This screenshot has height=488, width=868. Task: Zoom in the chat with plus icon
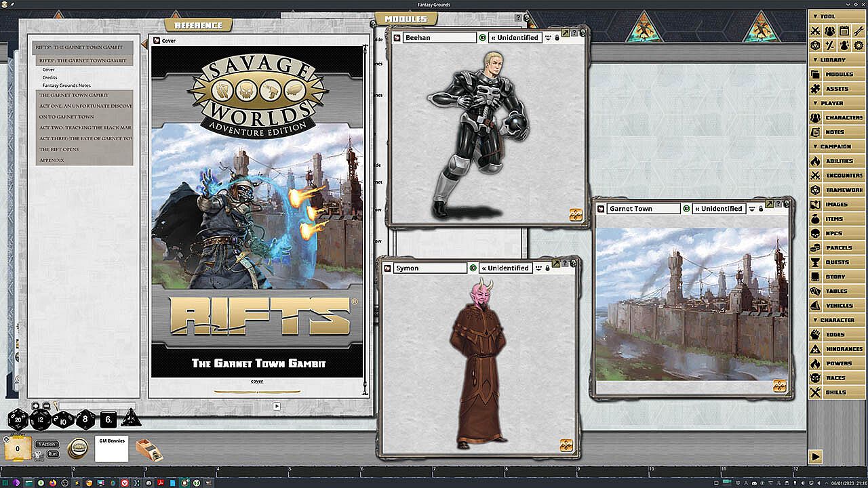35,406
